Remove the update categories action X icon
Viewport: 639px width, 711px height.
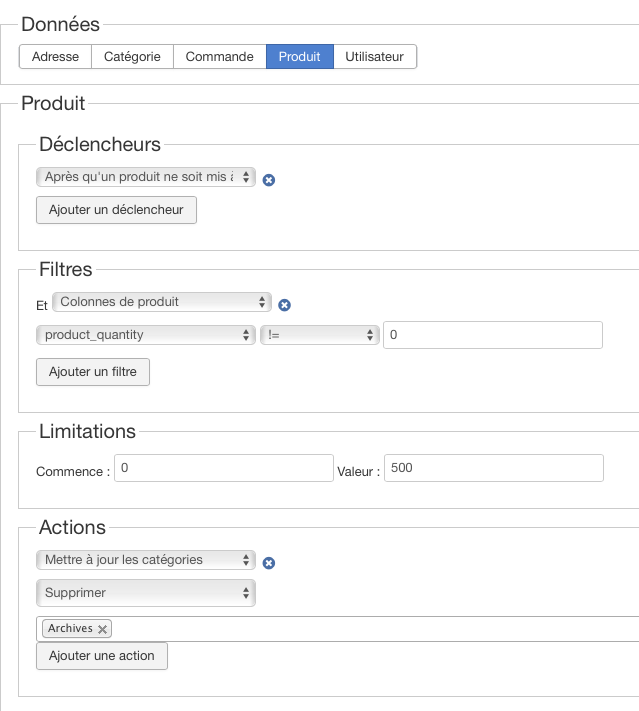[x=269, y=563]
